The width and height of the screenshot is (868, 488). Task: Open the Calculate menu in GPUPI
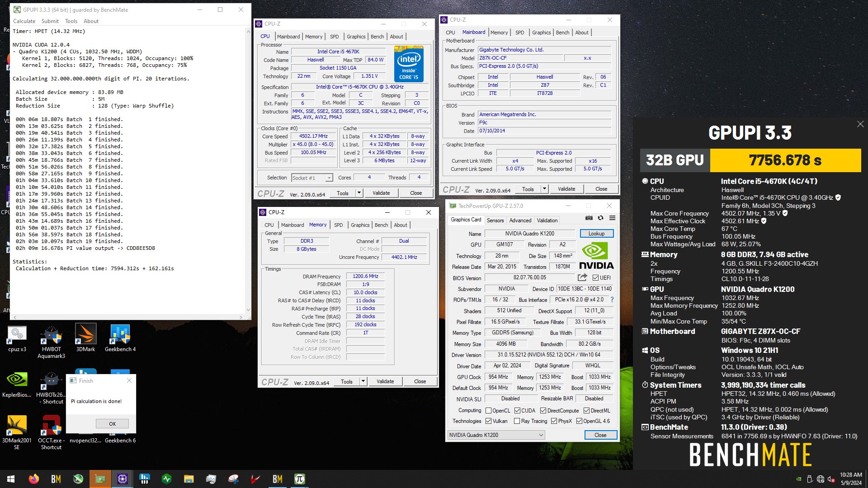pyautogui.click(x=24, y=21)
